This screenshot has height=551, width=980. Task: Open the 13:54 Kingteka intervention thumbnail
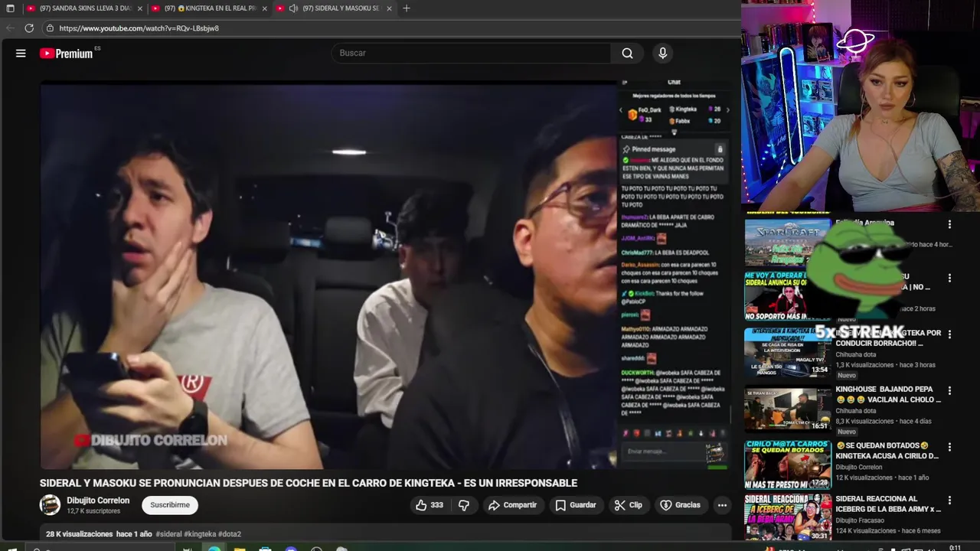787,352
